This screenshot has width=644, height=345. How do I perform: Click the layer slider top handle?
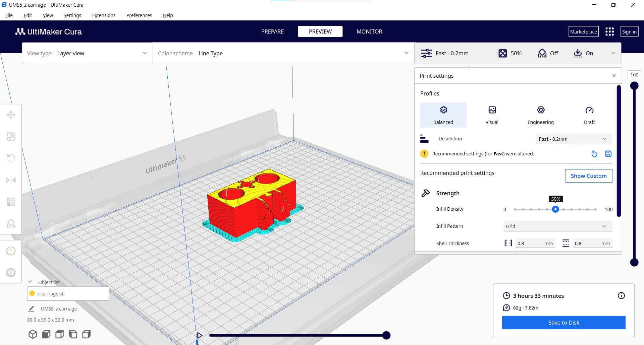pyautogui.click(x=634, y=86)
